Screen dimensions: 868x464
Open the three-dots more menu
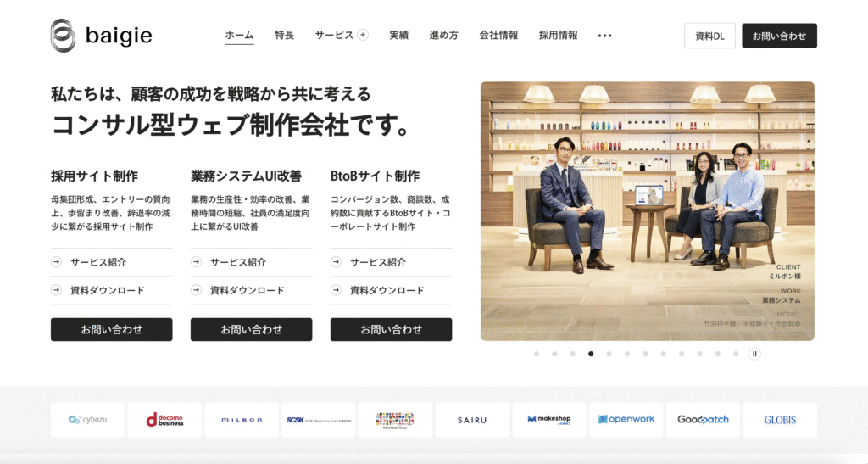[604, 36]
